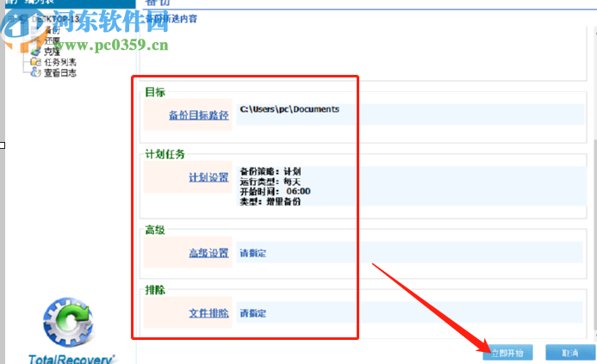Image resolution: width=597 pixels, height=364 pixels.
Task: Open the 高级设置 advanced settings link
Action: click(208, 252)
